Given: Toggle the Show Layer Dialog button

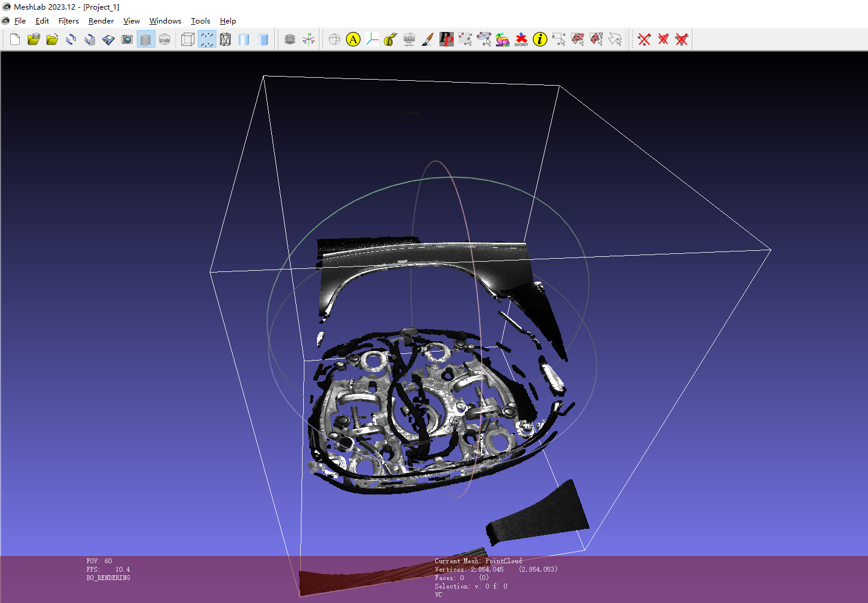Looking at the screenshot, I should coord(146,39).
